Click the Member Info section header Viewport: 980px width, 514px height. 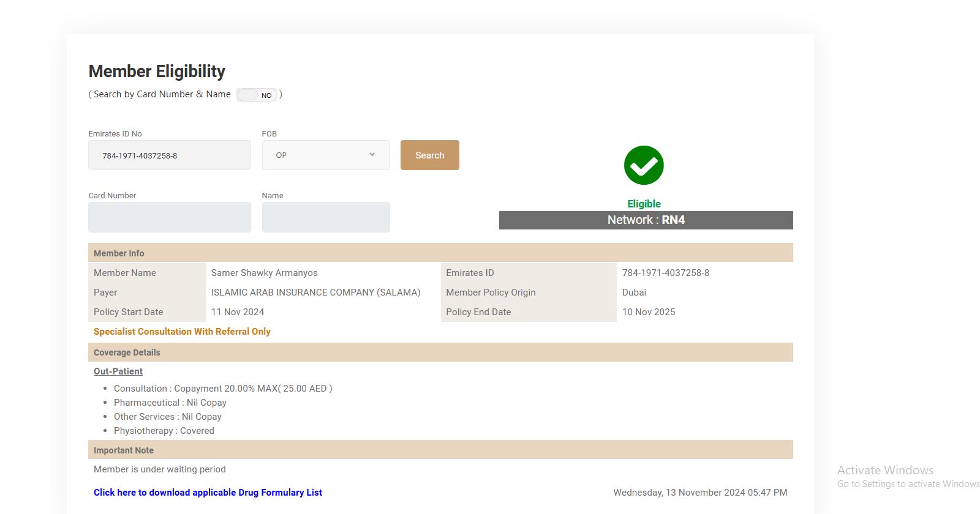pos(440,253)
